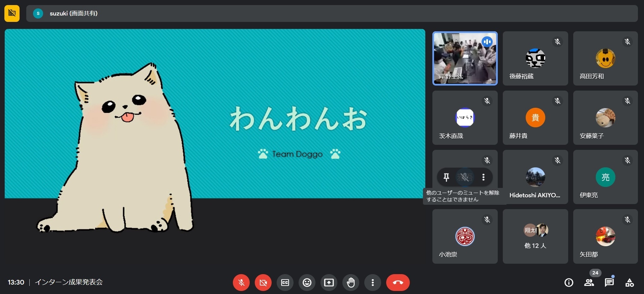Screen dimensions: 644x294
Task: Unmute the microphone in the bottom bar
Action: [241, 283]
